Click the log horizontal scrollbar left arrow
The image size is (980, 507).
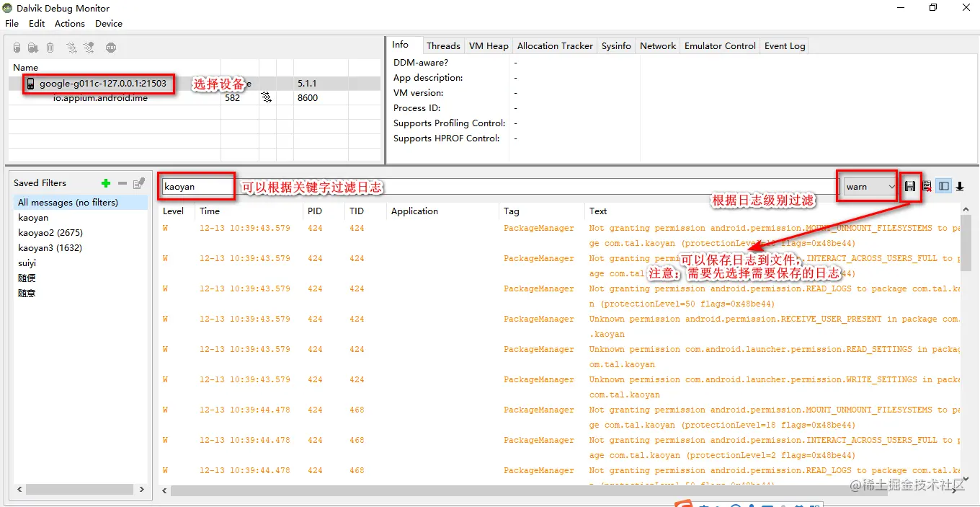[x=165, y=490]
